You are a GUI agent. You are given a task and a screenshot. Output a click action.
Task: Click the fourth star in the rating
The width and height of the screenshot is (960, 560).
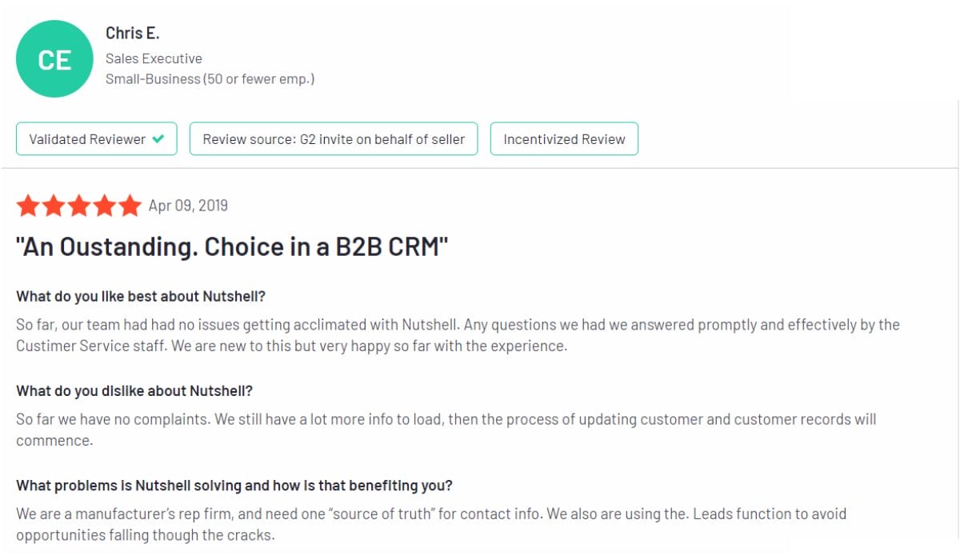coord(102,206)
